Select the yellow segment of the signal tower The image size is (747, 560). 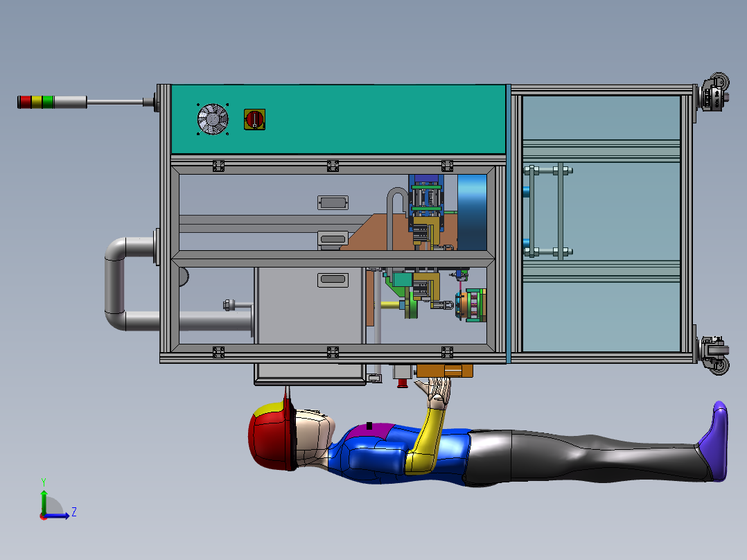click(37, 102)
